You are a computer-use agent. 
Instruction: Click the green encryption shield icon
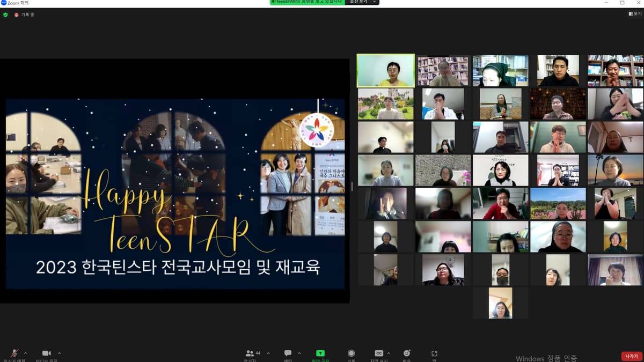pos(5,14)
